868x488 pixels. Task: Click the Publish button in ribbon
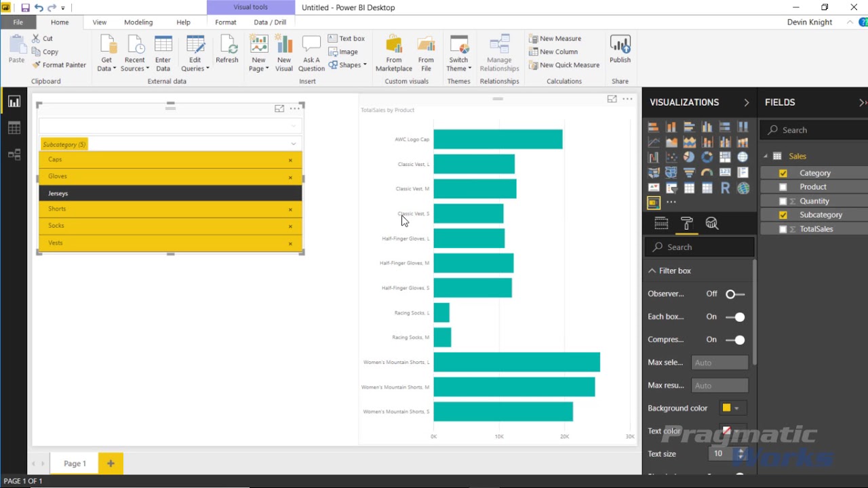(x=620, y=49)
